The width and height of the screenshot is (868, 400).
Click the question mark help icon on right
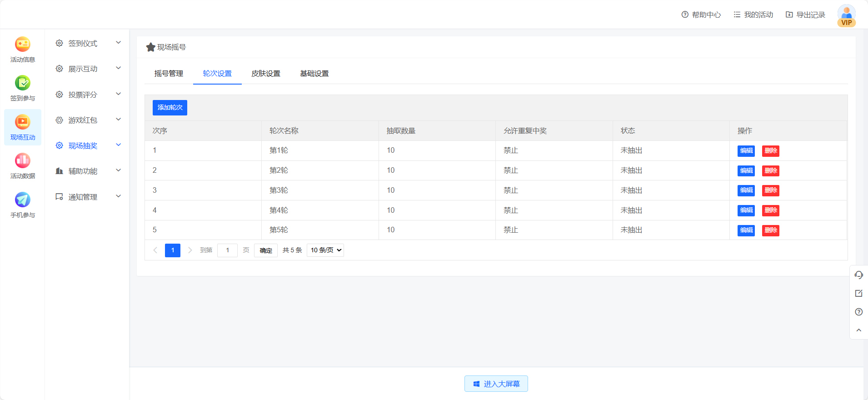pyautogui.click(x=858, y=312)
